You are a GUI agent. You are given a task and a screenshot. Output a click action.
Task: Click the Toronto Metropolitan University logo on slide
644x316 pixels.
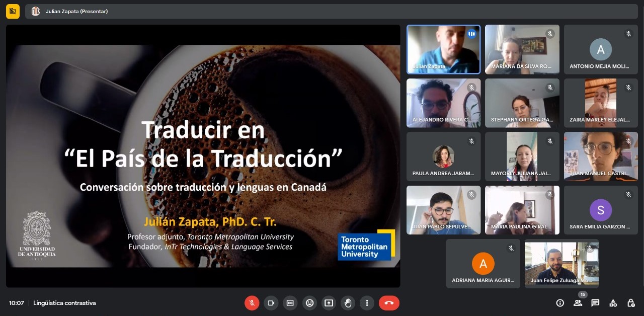click(x=366, y=246)
